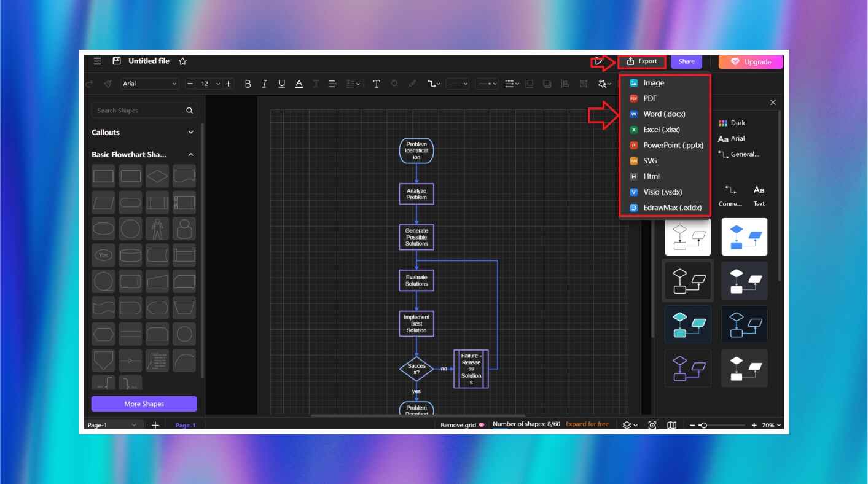Pick the parallelogram data shape from library
The image size is (868, 484).
pyautogui.click(x=103, y=202)
